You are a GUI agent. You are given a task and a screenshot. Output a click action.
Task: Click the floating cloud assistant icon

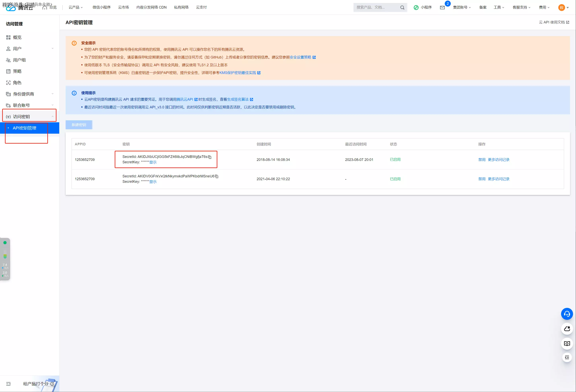[x=567, y=329]
